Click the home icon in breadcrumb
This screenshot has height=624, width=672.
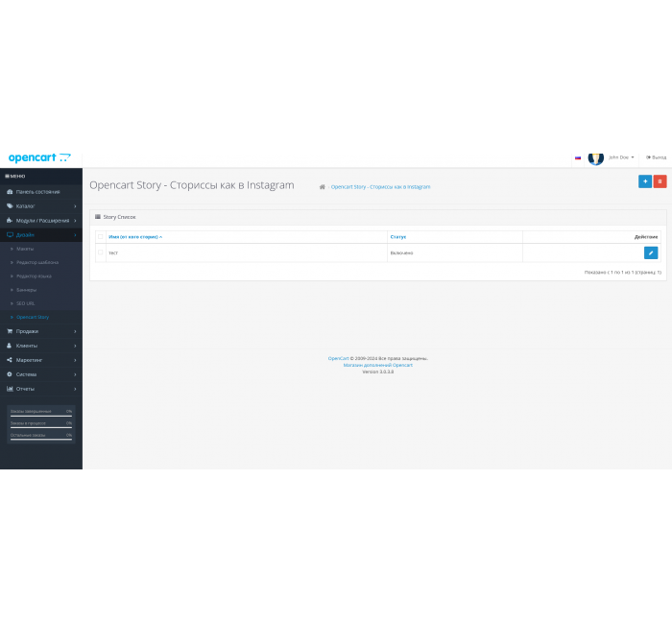click(x=323, y=187)
